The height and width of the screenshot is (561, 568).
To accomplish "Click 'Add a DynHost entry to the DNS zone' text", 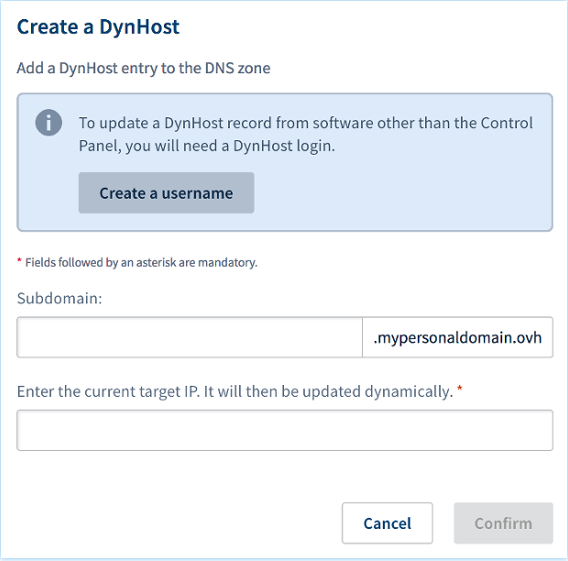I will tap(143, 68).
